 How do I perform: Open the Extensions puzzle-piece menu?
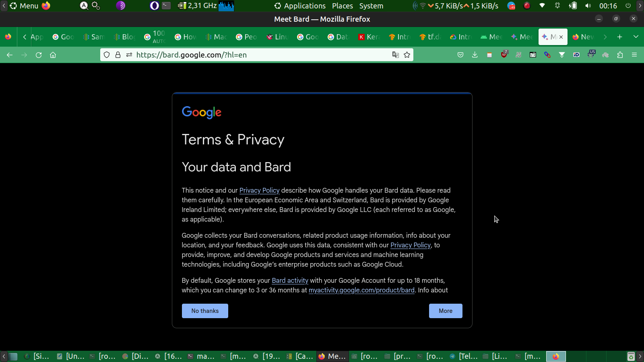coord(620,55)
